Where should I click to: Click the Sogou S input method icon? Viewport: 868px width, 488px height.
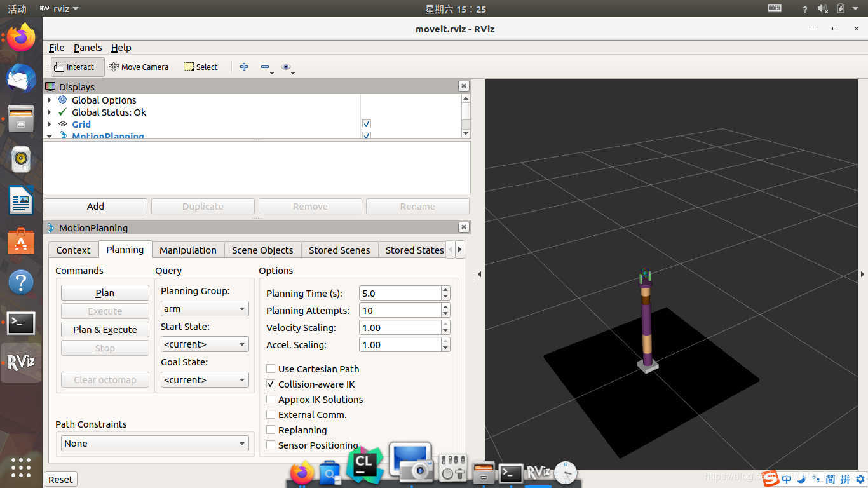click(771, 478)
